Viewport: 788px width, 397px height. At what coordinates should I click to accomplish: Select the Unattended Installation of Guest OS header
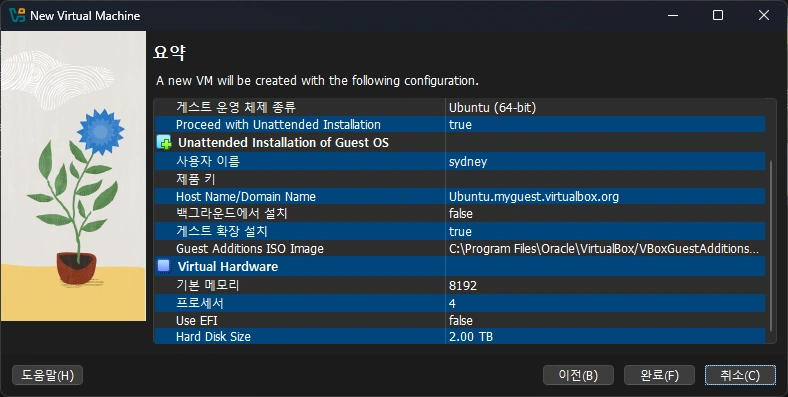283,143
